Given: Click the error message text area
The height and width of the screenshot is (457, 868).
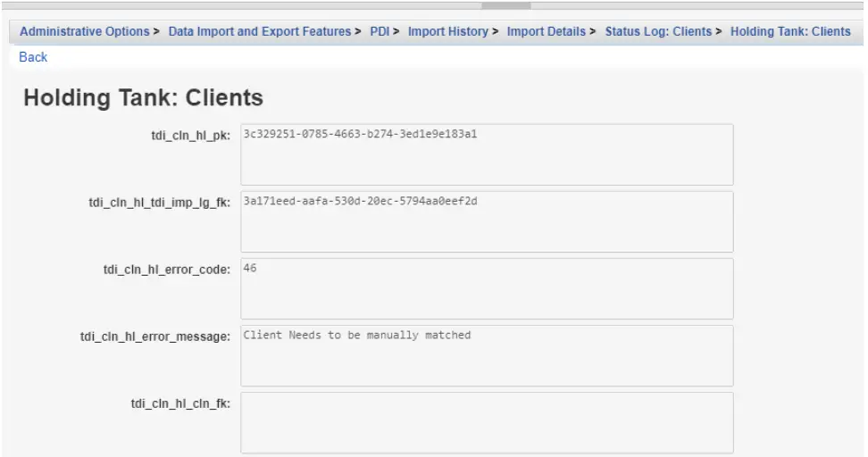Looking at the screenshot, I should pyautogui.click(x=487, y=355).
